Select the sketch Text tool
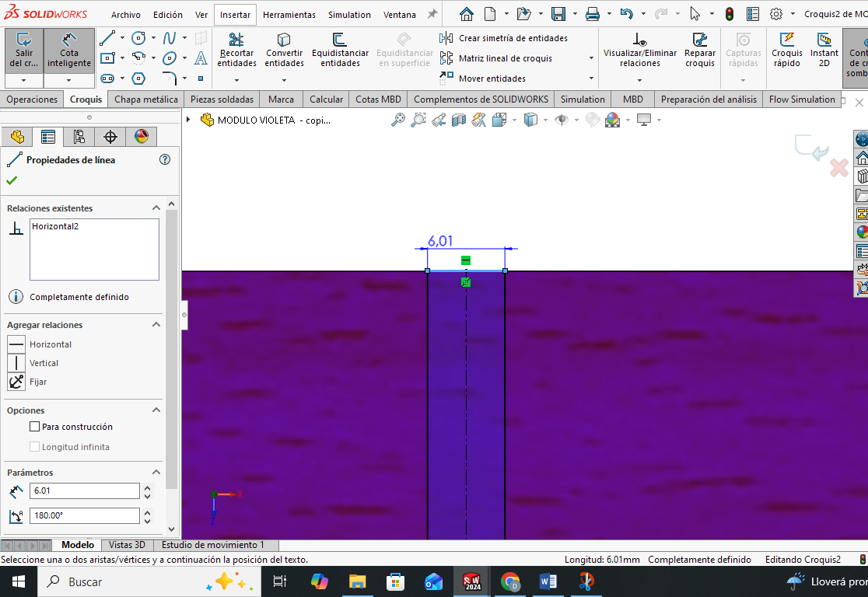The image size is (868, 597). pos(201,58)
